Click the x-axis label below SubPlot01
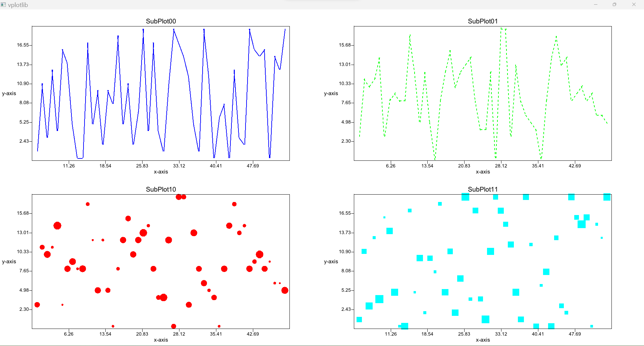644x346 pixels. click(483, 172)
